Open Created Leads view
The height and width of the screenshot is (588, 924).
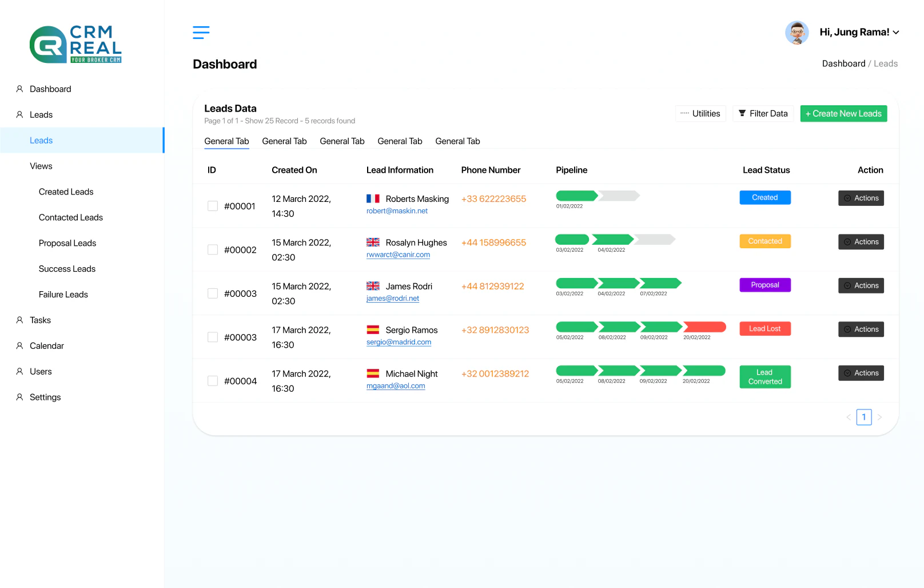(66, 192)
